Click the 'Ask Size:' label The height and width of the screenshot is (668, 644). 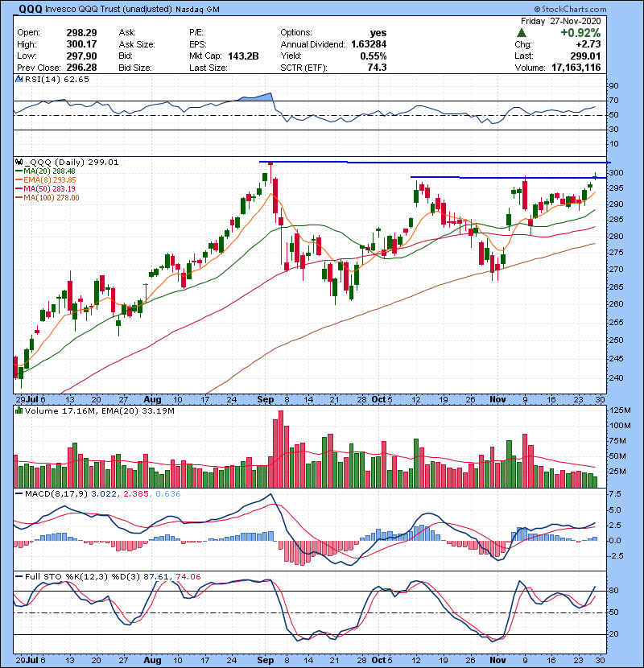coord(137,44)
